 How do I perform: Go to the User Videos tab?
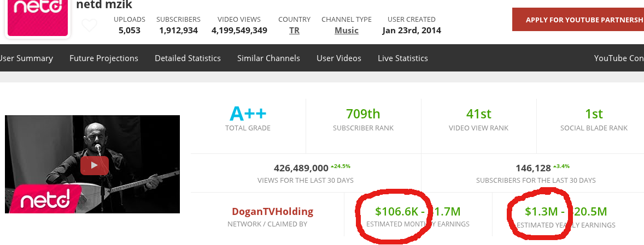[339, 58]
